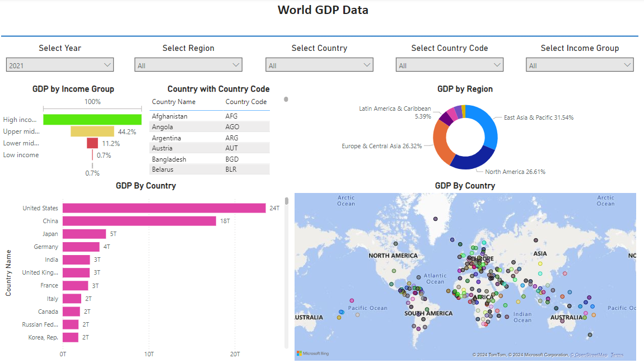Expand the Select Region dropdown

tap(188, 65)
